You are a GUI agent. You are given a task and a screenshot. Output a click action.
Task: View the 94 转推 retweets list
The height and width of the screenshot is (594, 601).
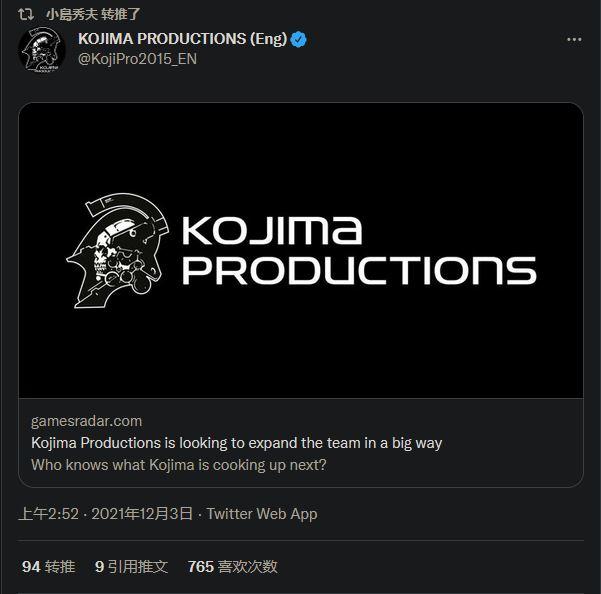click(x=48, y=566)
